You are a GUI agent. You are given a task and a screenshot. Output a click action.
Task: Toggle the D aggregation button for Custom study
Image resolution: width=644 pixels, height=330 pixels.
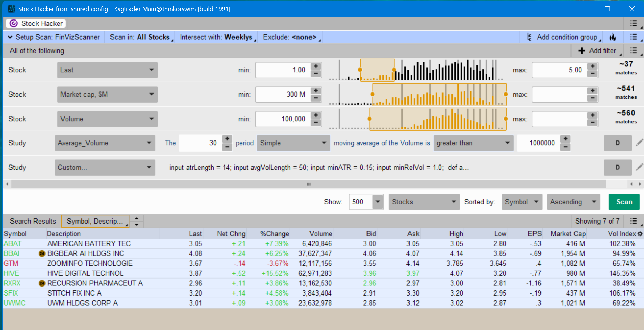point(618,168)
